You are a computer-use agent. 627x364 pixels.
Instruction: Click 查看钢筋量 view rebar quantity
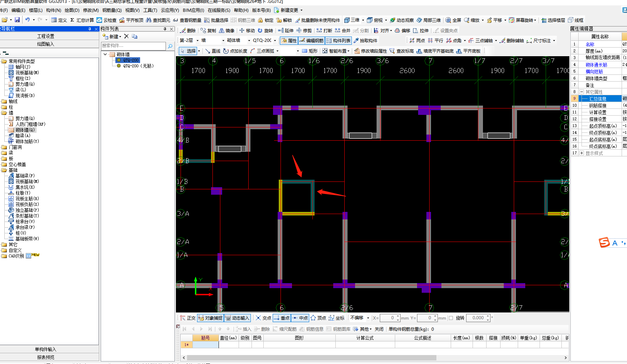pyautogui.click(x=187, y=20)
